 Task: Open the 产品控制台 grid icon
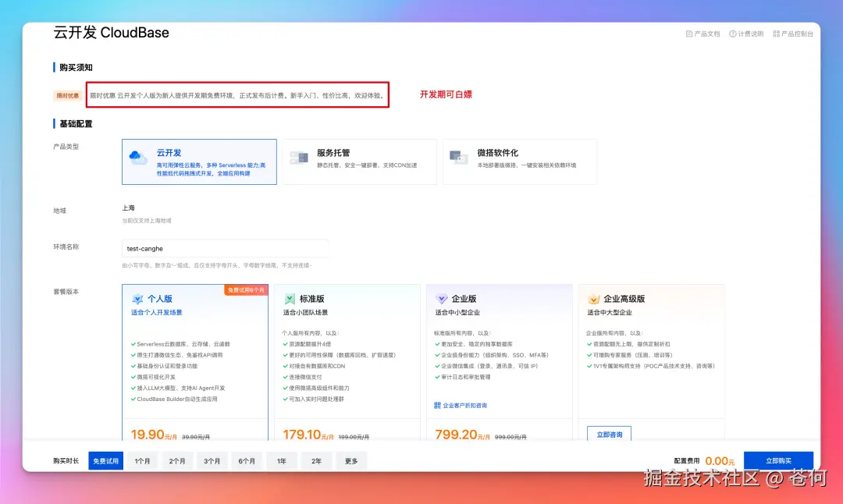777,34
